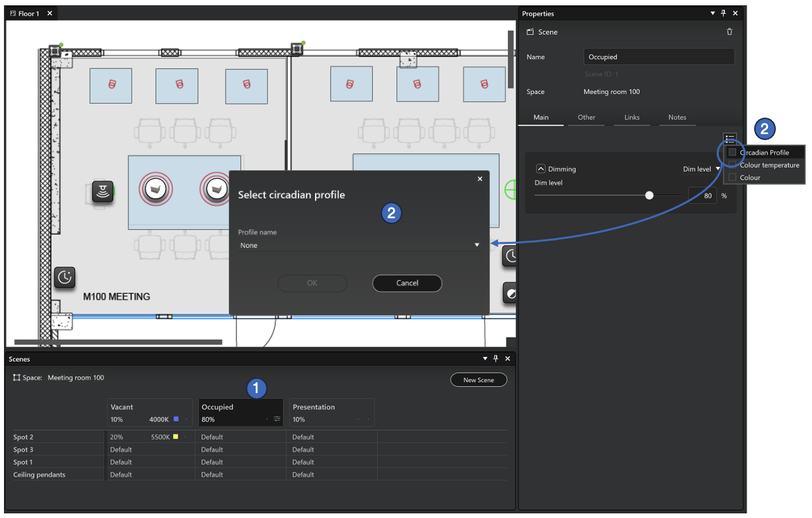The height and width of the screenshot is (518, 812).
Task: Click the occupancy sensor device icon
Action: click(x=103, y=191)
